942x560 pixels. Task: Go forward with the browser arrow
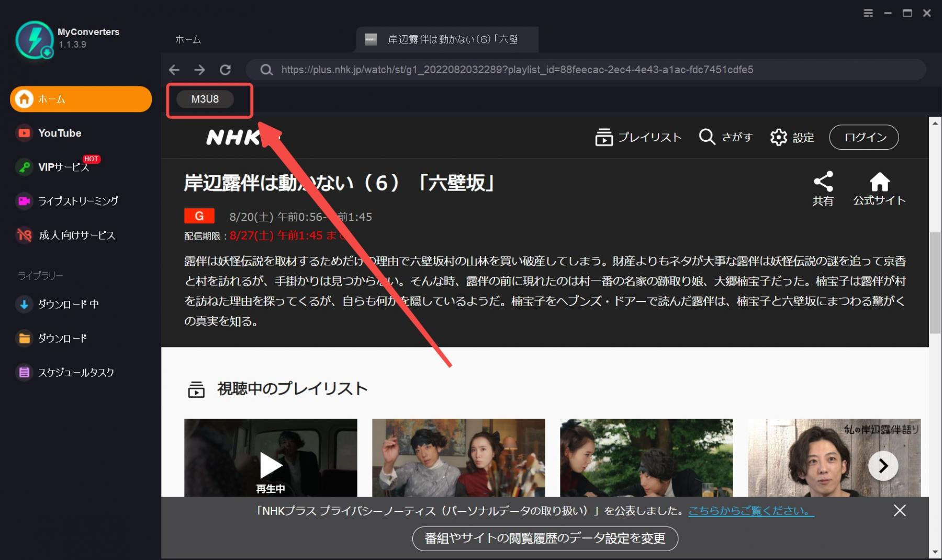tap(199, 70)
